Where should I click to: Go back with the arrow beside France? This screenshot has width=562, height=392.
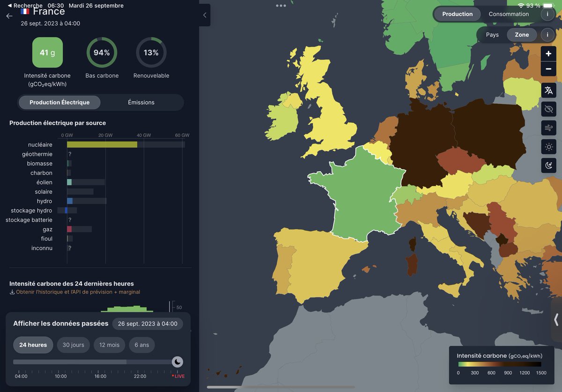(9, 15)
